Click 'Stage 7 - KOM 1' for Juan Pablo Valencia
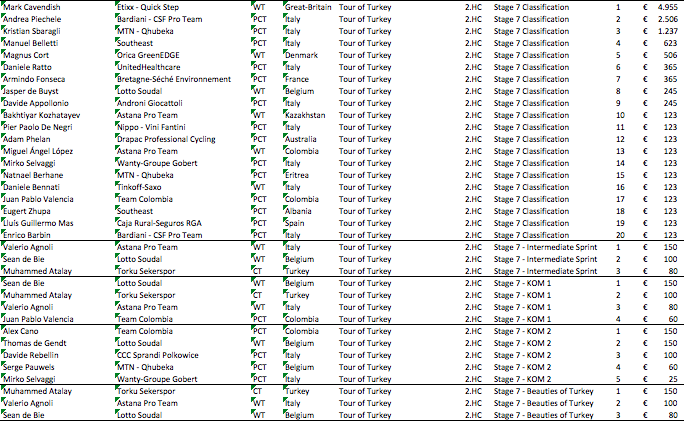Viewport: 684px width, 421px height. 523,319
